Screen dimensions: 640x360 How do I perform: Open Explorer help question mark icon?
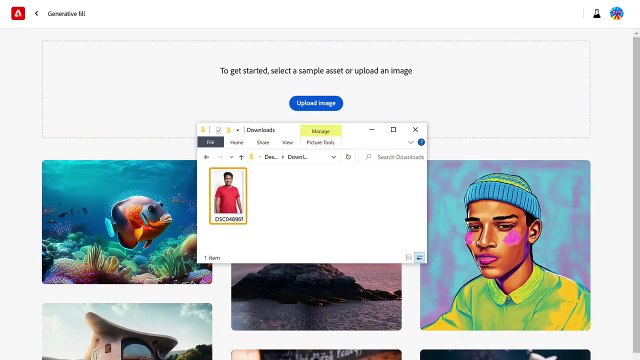[421, 142]
